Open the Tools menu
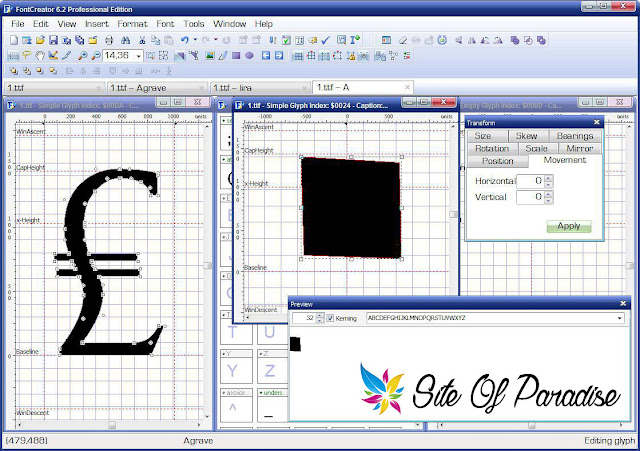This screenshot has width=640, height=451. coord(193,24)
